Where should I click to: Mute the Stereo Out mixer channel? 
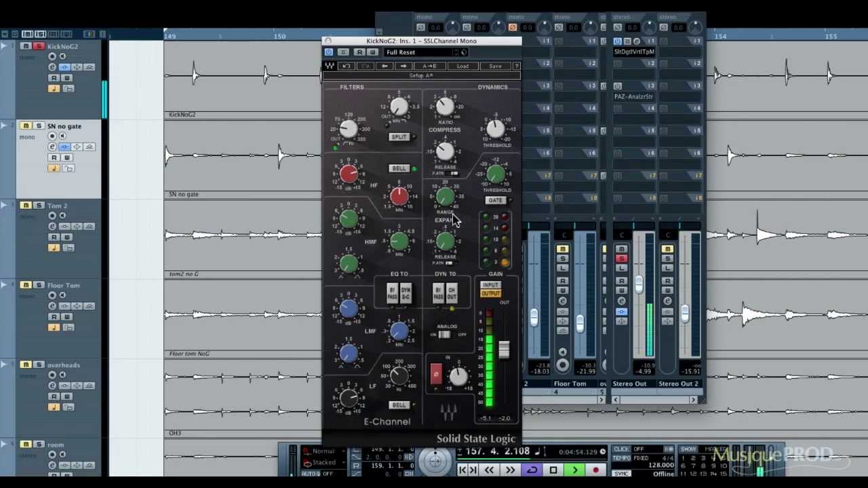point(621,249)
